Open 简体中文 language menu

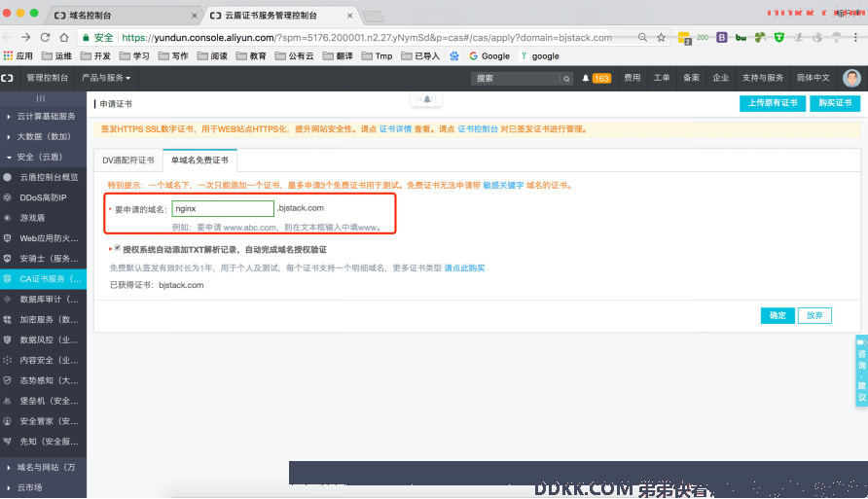click(813, 78)
